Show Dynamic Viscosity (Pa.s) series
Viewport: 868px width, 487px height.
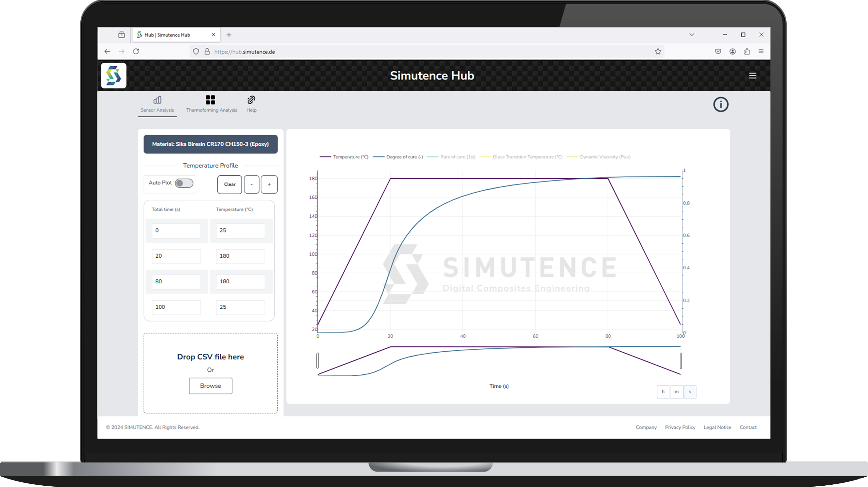599,157
